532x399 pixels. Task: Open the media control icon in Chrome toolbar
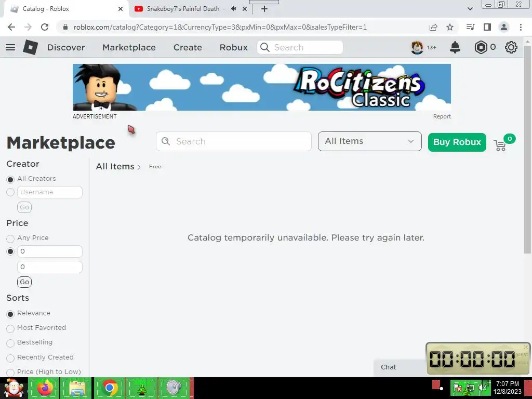click(470, 27)
